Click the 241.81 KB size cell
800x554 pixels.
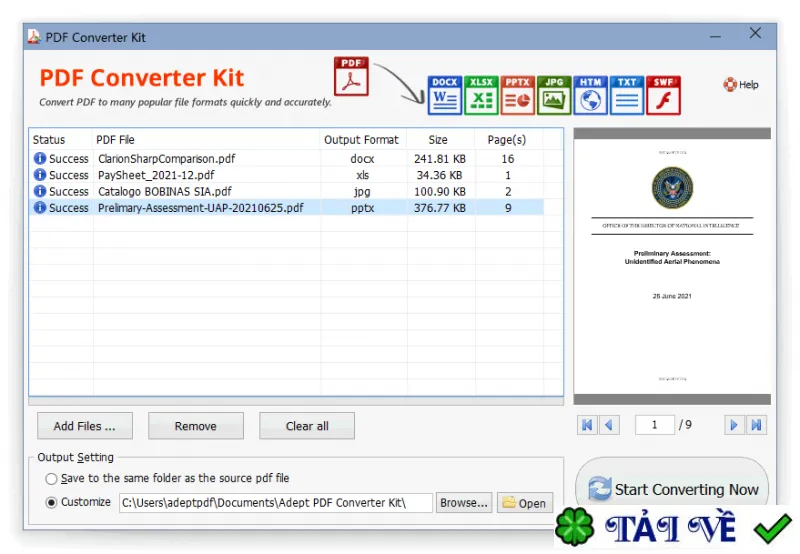click(440, 159)
